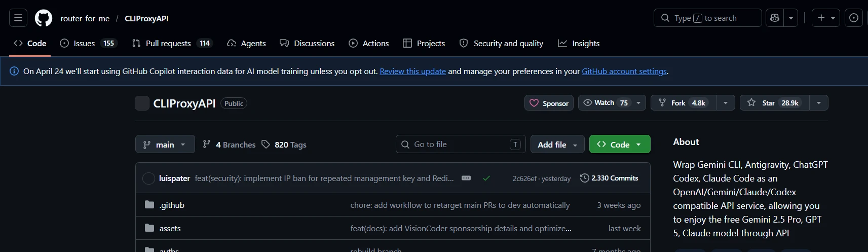Screen dimensions: 868x252
Task: Open the router-for-me owner link
Action: 85,18
